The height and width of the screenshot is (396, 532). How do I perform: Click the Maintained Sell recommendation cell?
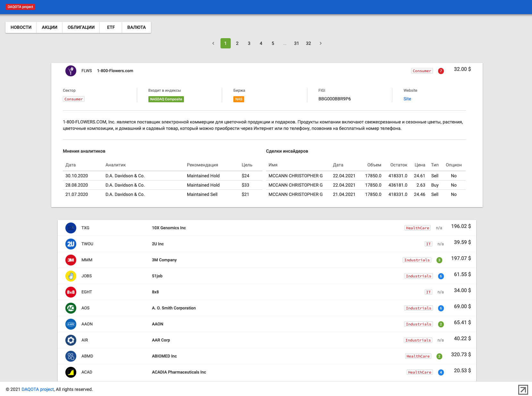coord(202,194)
